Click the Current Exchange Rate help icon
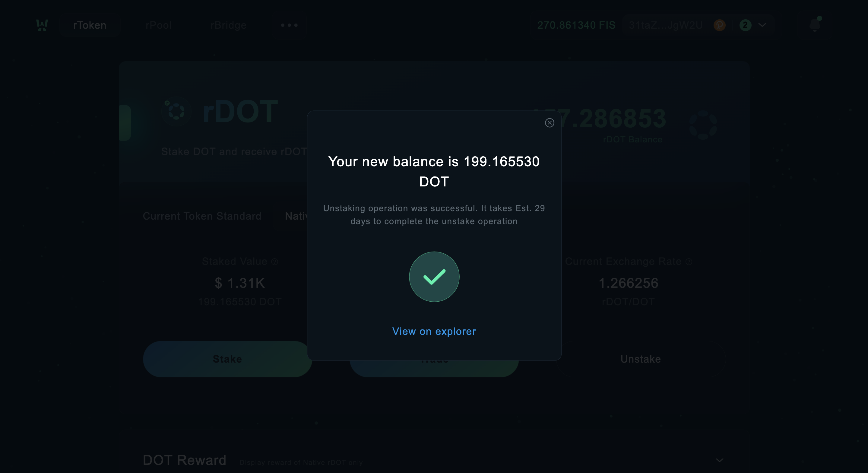Viewport: 868px width, 473px height. point(689,262)
